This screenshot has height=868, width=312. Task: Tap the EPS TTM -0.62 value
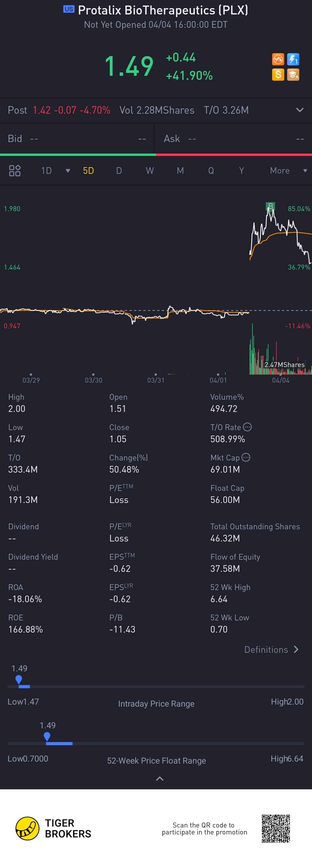[120, 568]
